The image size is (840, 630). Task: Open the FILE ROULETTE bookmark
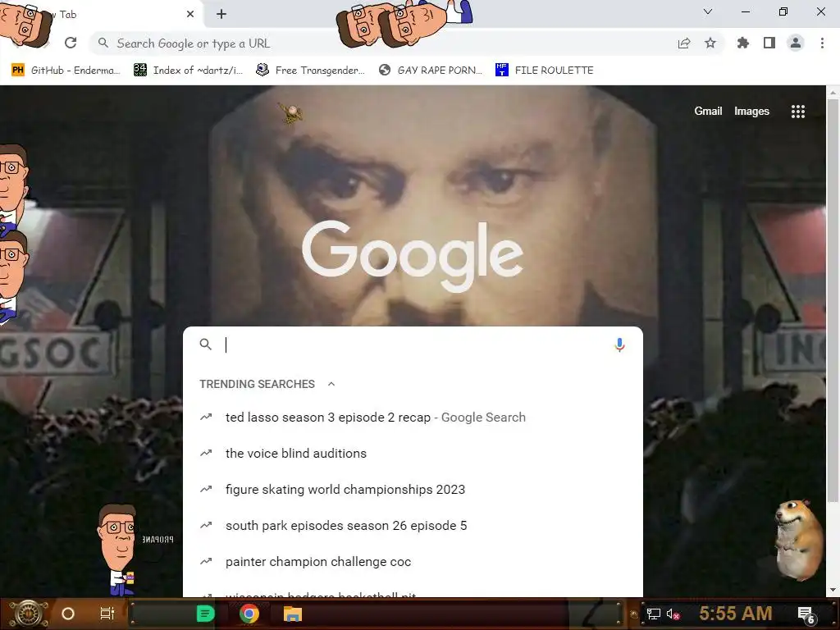[x=545, y=71]
